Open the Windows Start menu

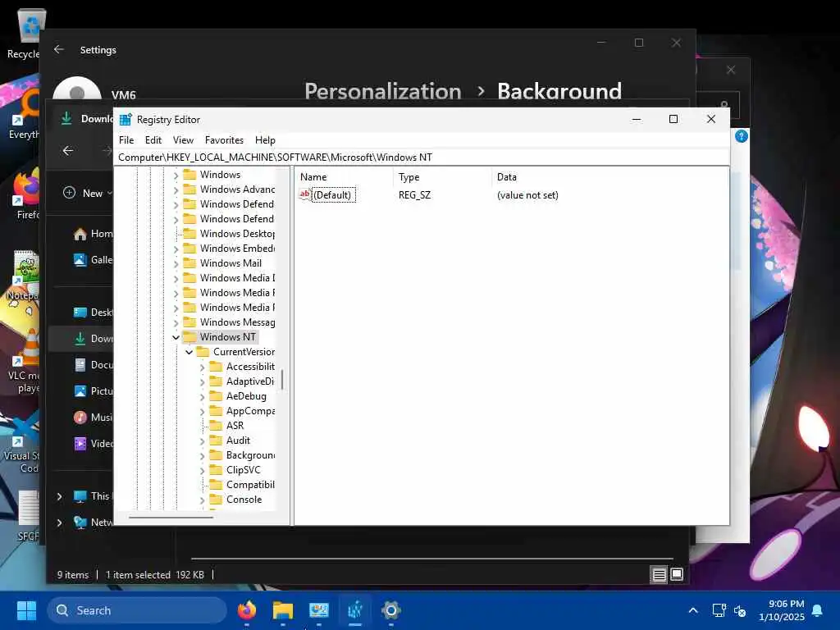pyautogui.click(x=26, y=610)
